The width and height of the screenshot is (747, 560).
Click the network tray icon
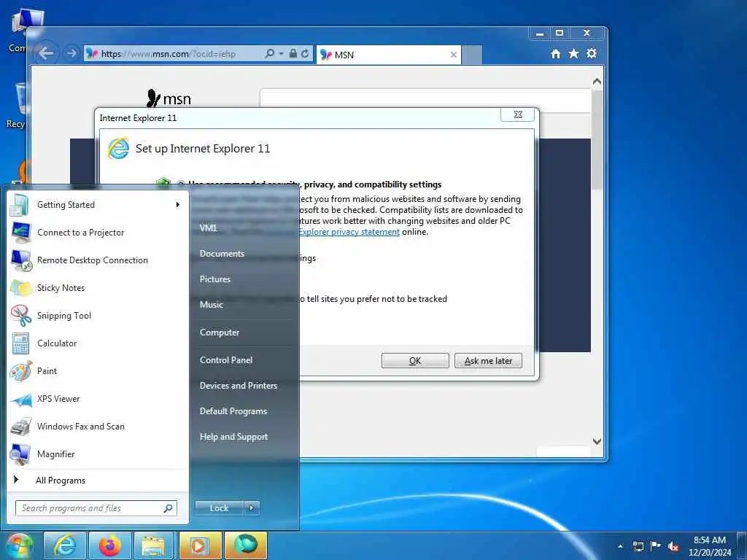638,546
